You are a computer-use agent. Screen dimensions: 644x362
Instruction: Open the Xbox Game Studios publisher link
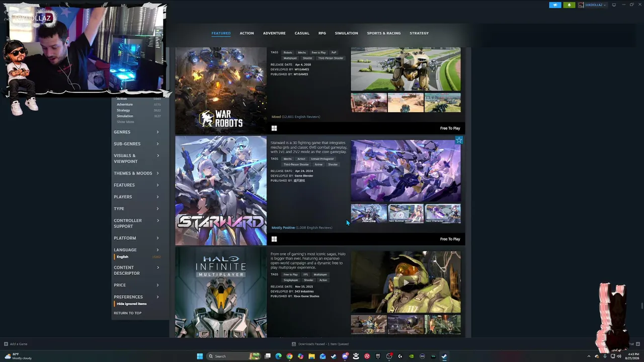pyautogui.click(x=306, y=296)
